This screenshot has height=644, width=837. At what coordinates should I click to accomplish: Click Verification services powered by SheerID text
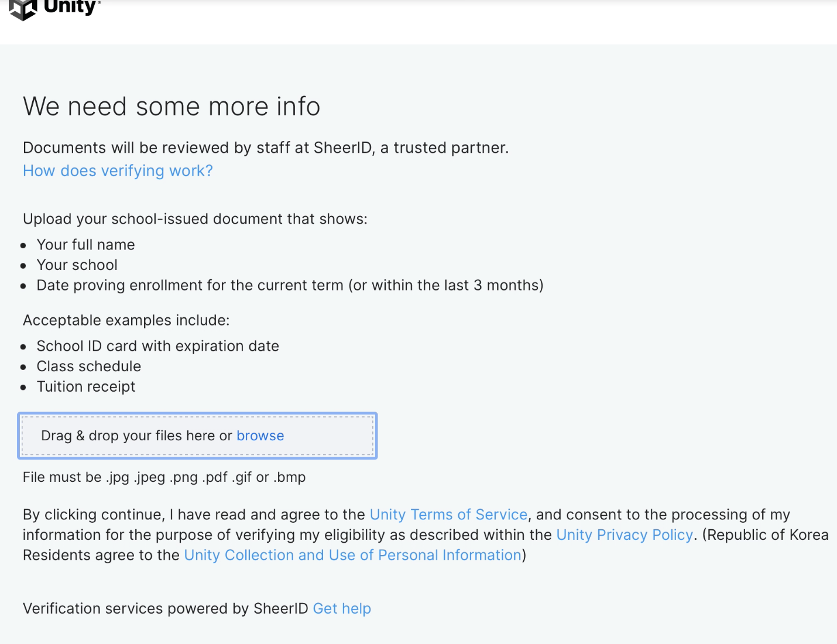coord(165,609)
